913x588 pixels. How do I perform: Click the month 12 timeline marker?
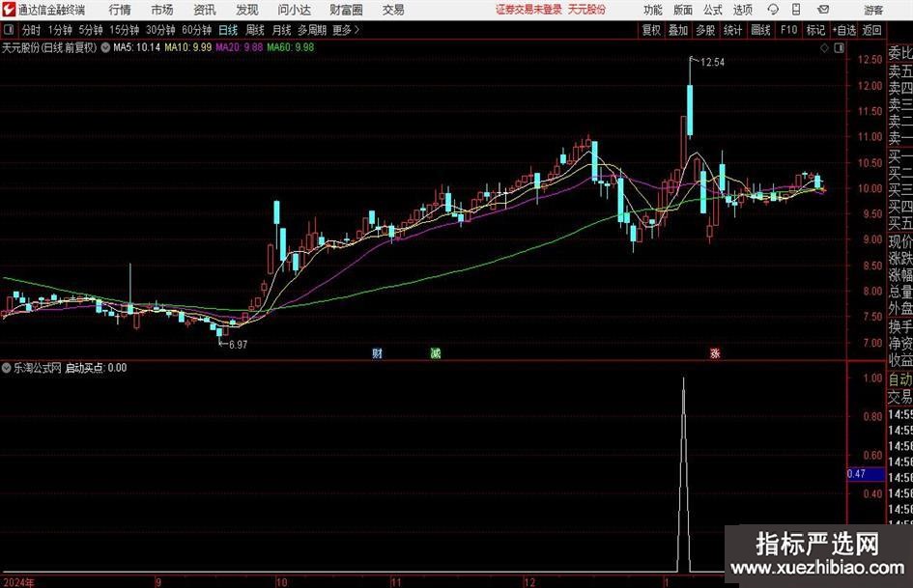pos(529,582)
